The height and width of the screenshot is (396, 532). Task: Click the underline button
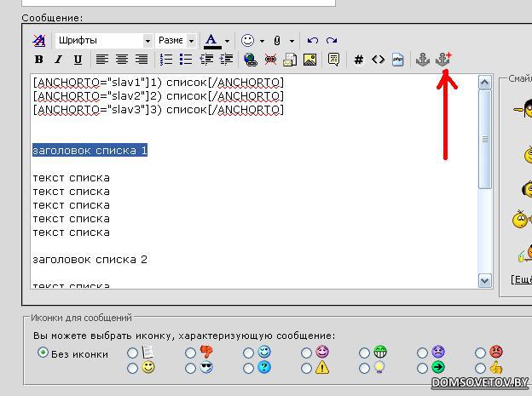(x=78, y=60)
